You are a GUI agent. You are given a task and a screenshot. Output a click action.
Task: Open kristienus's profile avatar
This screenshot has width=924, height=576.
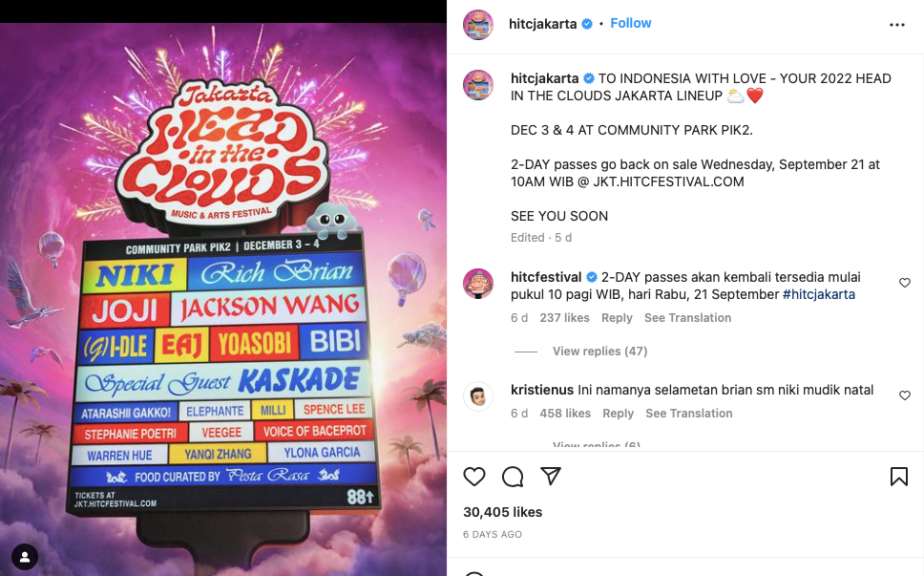478,396
